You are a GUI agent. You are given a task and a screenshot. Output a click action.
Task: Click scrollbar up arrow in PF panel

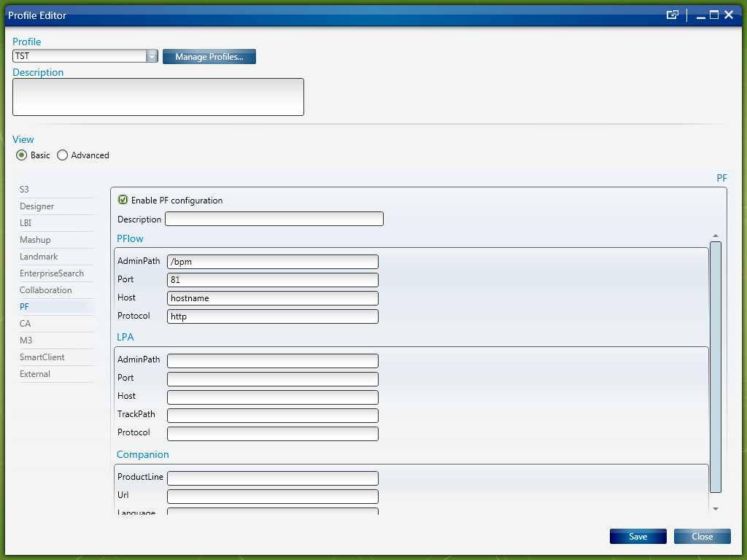[716, 236]
